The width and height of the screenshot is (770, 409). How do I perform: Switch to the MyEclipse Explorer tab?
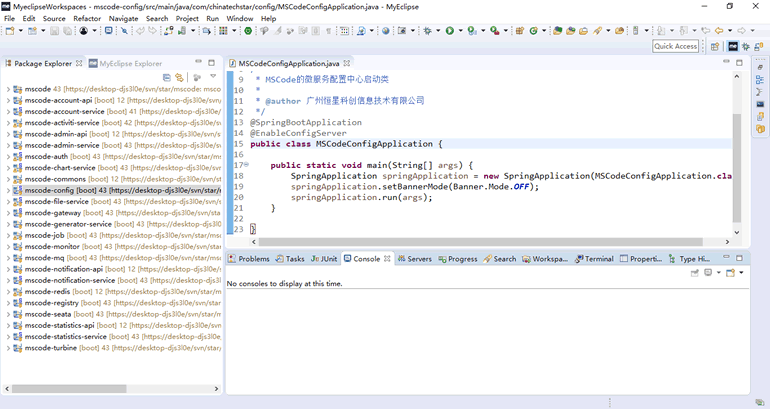tap(130, 63)
